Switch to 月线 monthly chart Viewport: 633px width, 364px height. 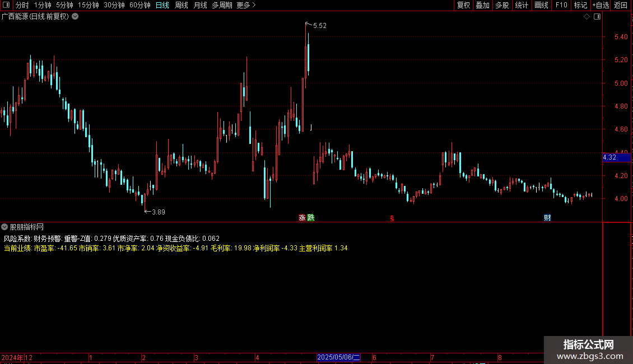click(200, 5)
